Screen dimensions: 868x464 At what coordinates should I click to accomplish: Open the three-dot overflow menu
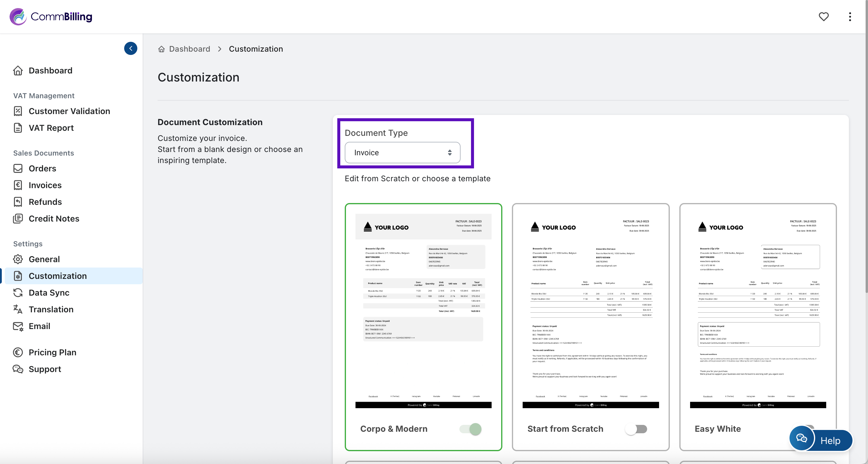[x=849, y=16]
